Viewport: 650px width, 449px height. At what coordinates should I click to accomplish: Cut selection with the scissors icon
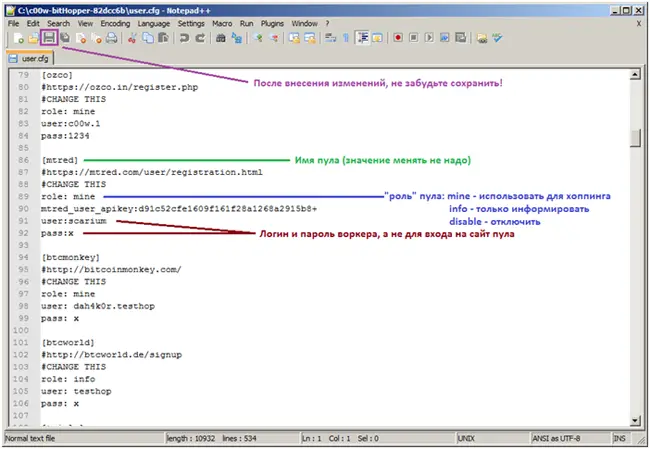pos(132,38)
